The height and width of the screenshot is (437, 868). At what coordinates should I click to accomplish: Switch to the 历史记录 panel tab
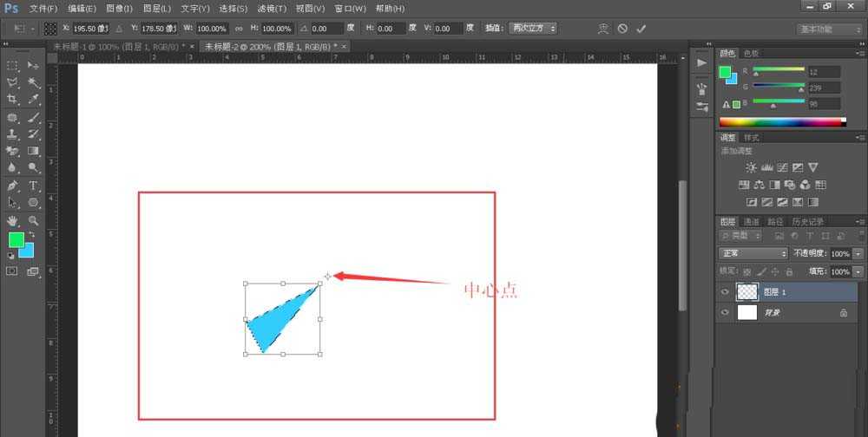coord(807,221)
